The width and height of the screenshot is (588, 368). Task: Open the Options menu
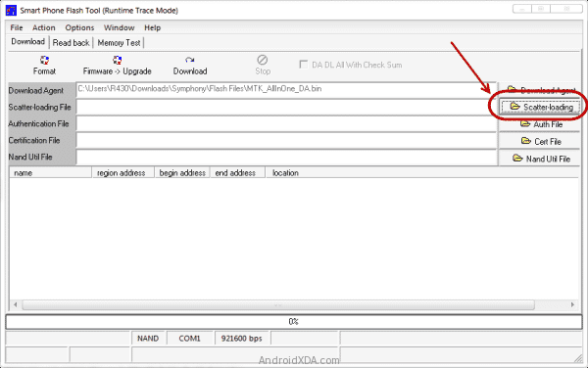click(x=79, y=27)
